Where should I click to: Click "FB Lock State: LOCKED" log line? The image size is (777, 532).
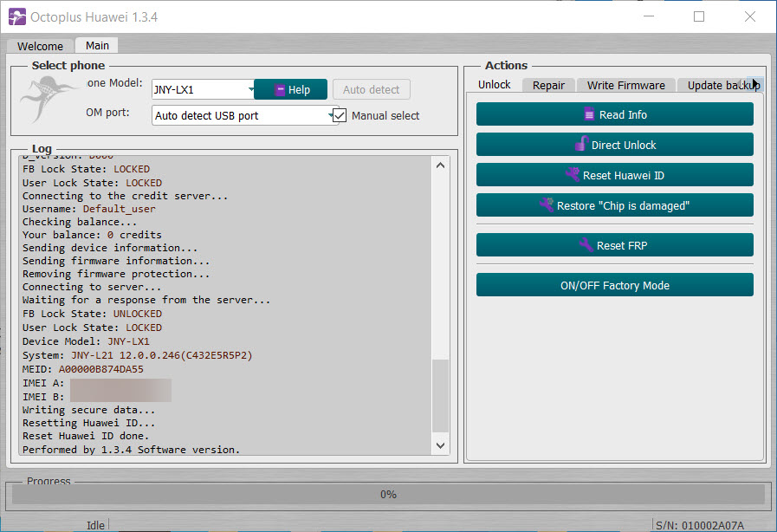pyautogui.click(x=86, y=169)
